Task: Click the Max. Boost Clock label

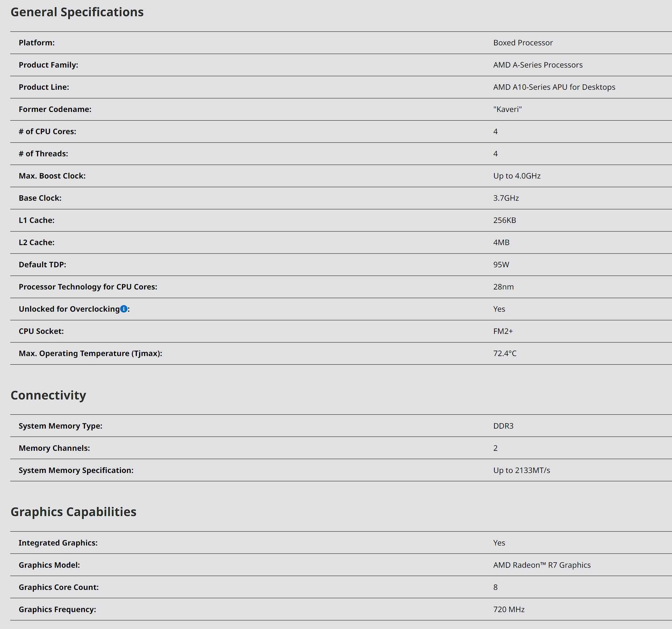Action: (52, 176)
